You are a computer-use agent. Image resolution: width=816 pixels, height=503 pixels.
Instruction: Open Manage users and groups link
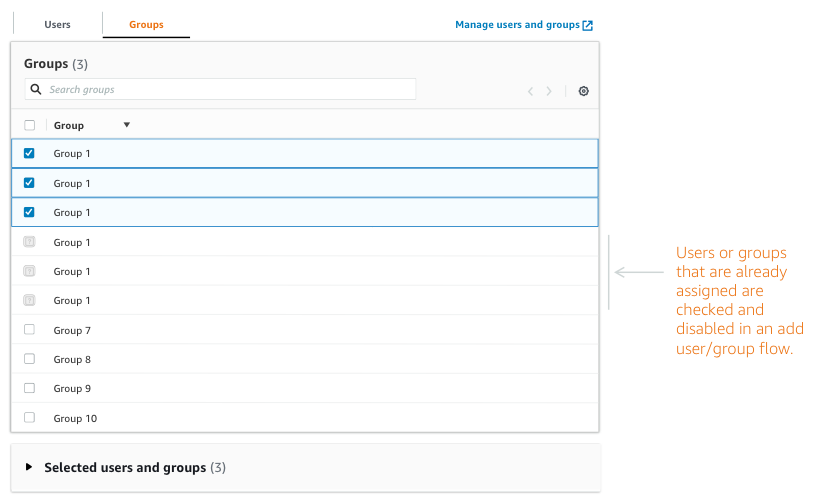517,25
